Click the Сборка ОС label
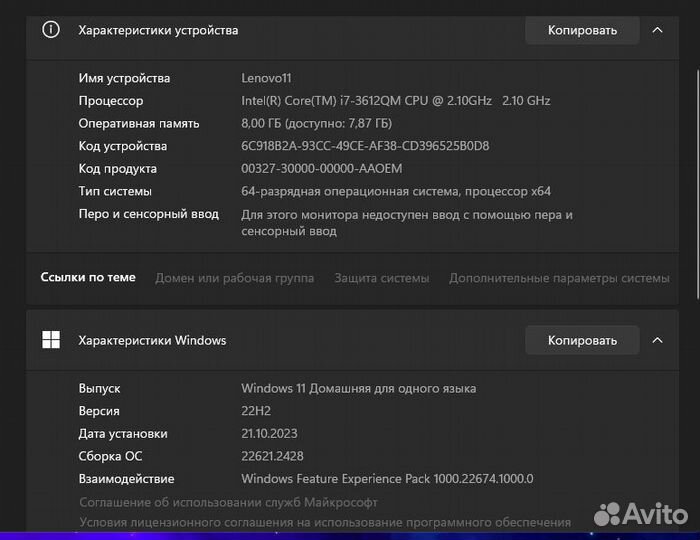Image resolution: width=700 pixels, height=540 pixels. [x=110, y=456]
